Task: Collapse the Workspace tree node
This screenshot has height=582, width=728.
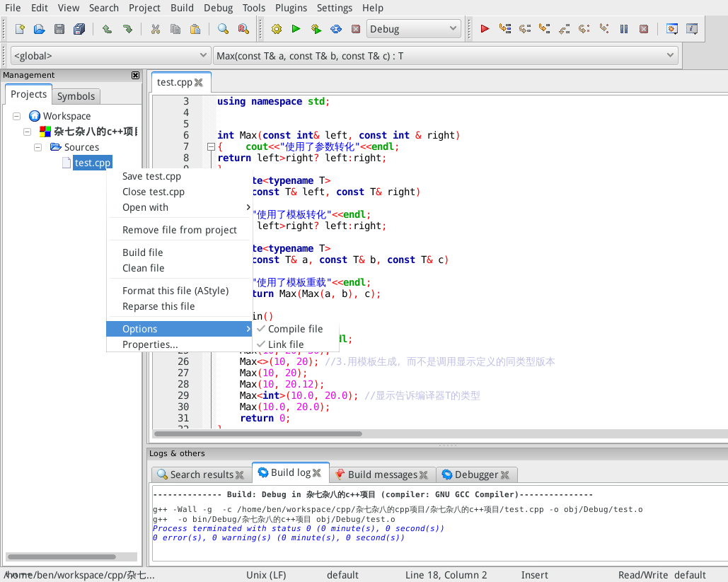Action: pos(17,116)
